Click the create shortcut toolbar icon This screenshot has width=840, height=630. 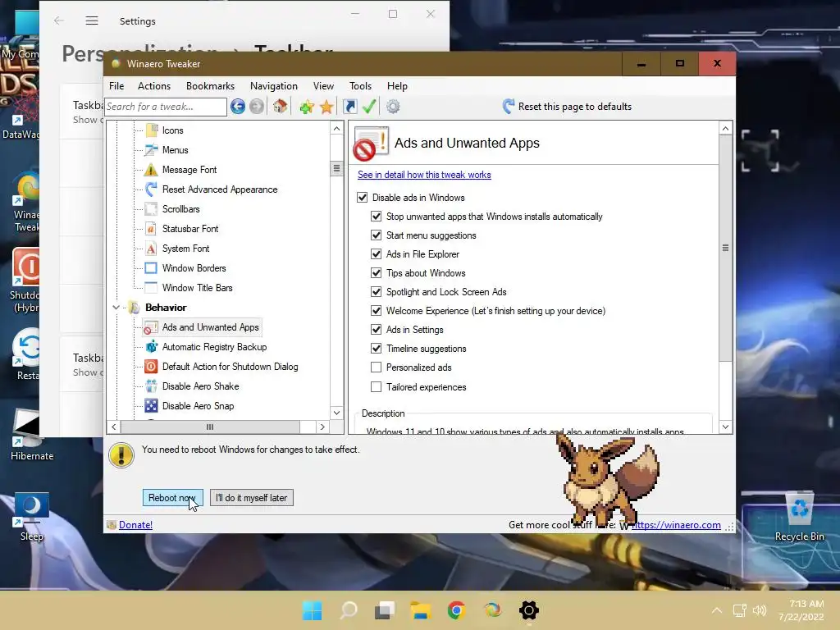(349, 107)
